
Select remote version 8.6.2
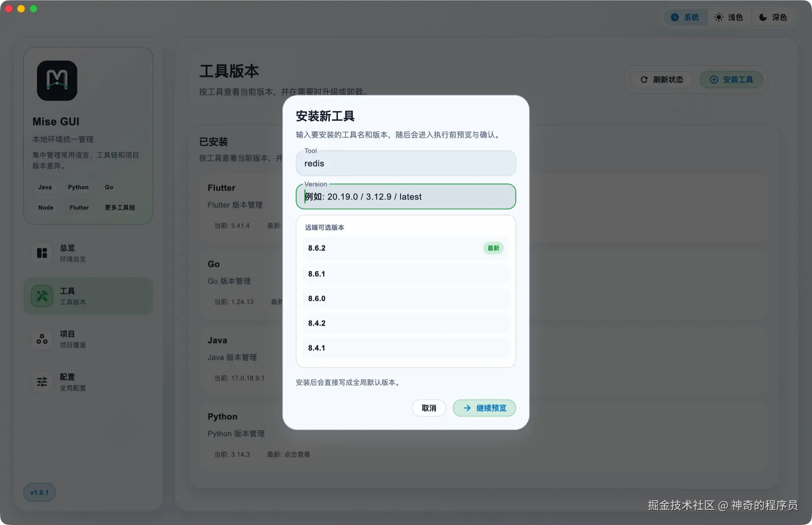pyautogui.click(x=406, y=248)
